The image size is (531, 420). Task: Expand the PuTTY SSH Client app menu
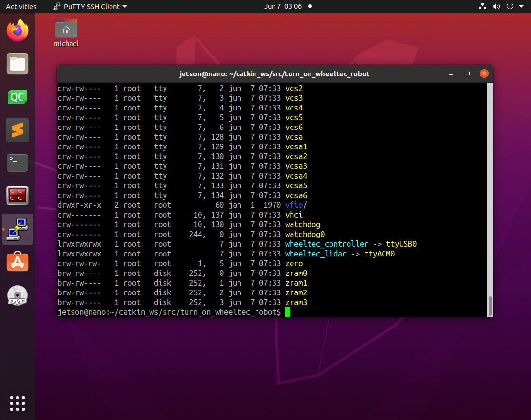click(x=90, y=6)
